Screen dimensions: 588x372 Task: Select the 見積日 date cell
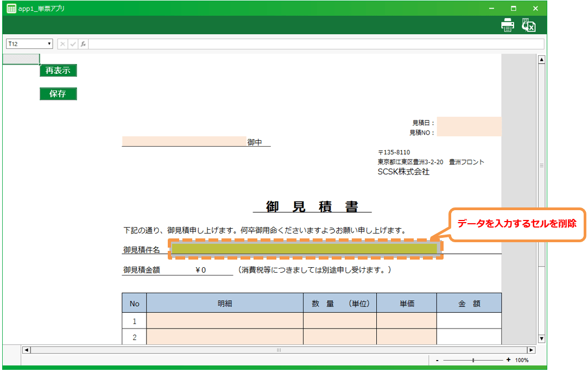pyautogui.click(x=469, y=122)
